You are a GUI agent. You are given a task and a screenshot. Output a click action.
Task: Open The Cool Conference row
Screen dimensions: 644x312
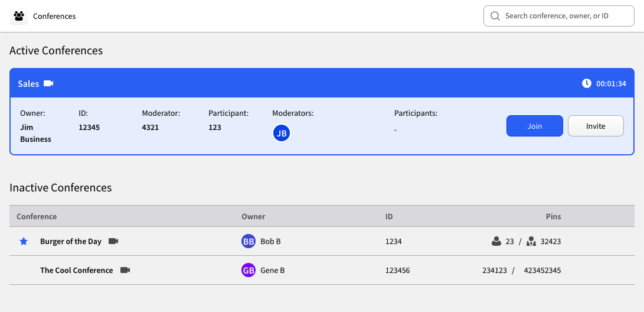click(322, 270)
